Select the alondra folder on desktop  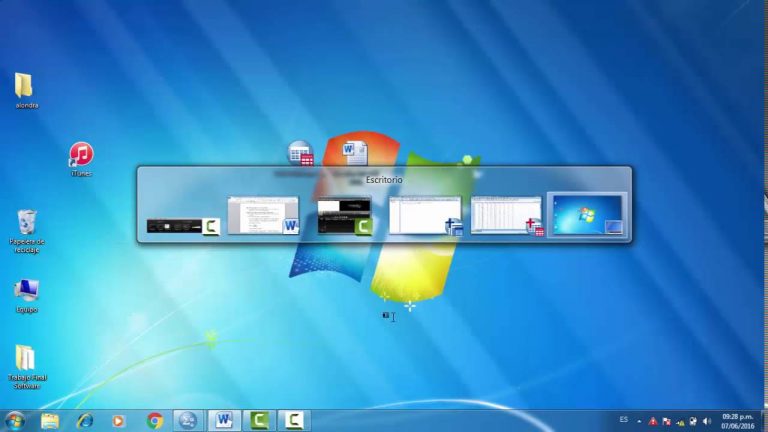click(25, 91)
